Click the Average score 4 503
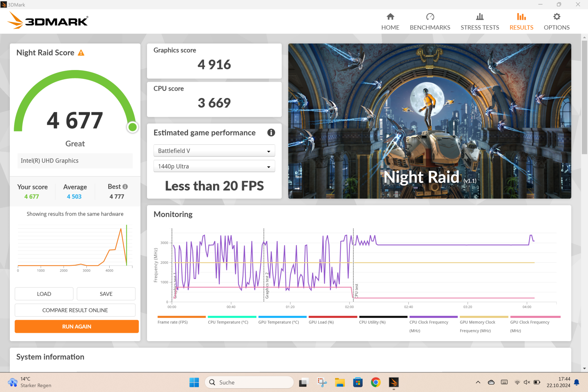588x392 pixels. click(74, 196)
